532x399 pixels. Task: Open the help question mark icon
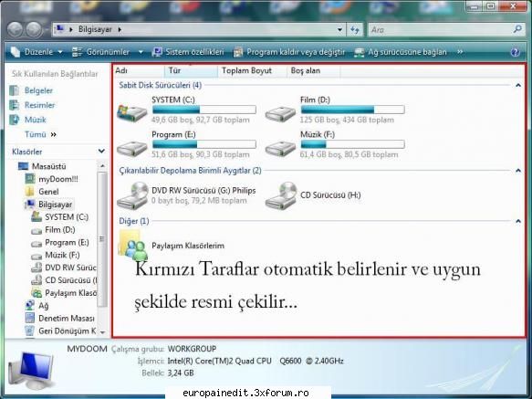click(x=515, y=52)
